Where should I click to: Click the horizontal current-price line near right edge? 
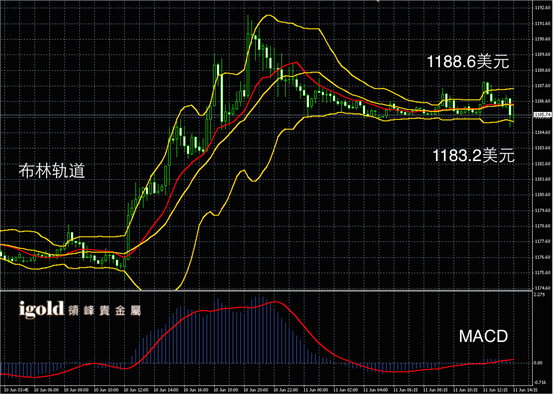click(x=522, y=115)
